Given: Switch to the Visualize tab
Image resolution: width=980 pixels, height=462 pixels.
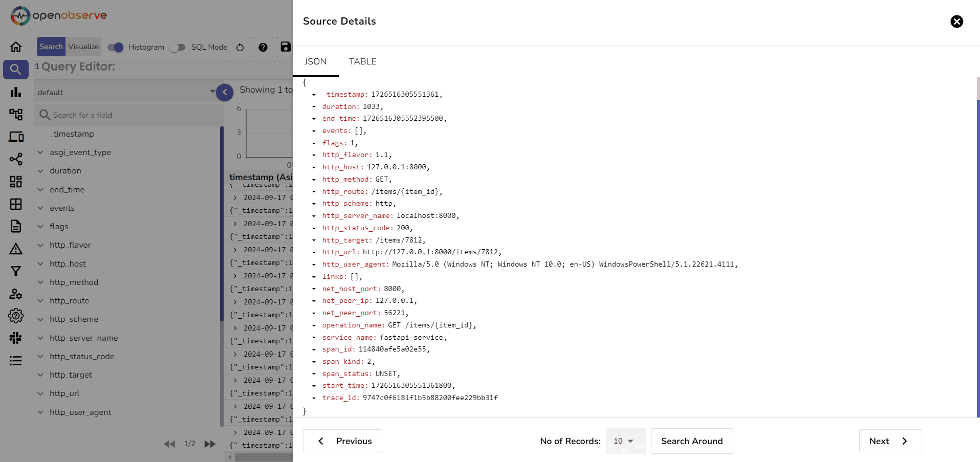Looking at the screenshot, I should coord(83,46).
